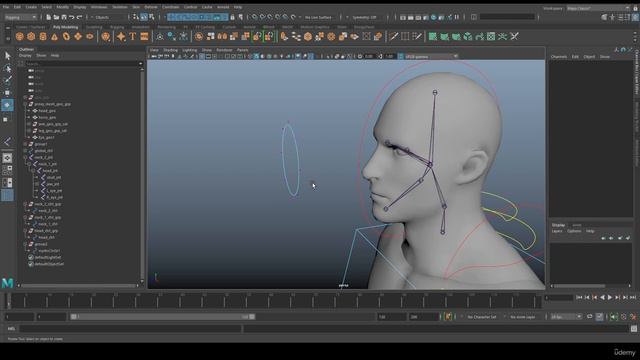This screenshot has width=640, height=360.
Task: Click the New Scene icon
Action: pyautogui.click(x=48, y=17)
